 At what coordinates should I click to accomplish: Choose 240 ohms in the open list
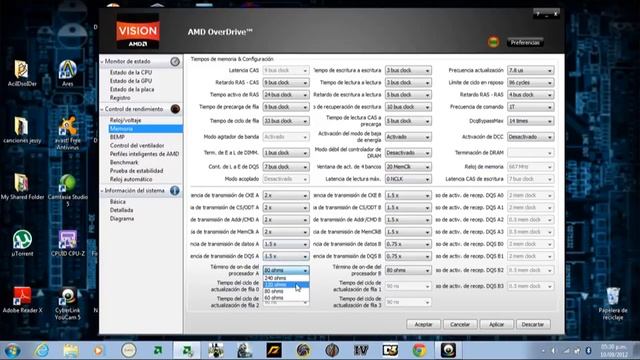pyautogui.click(x=286, y=278)
